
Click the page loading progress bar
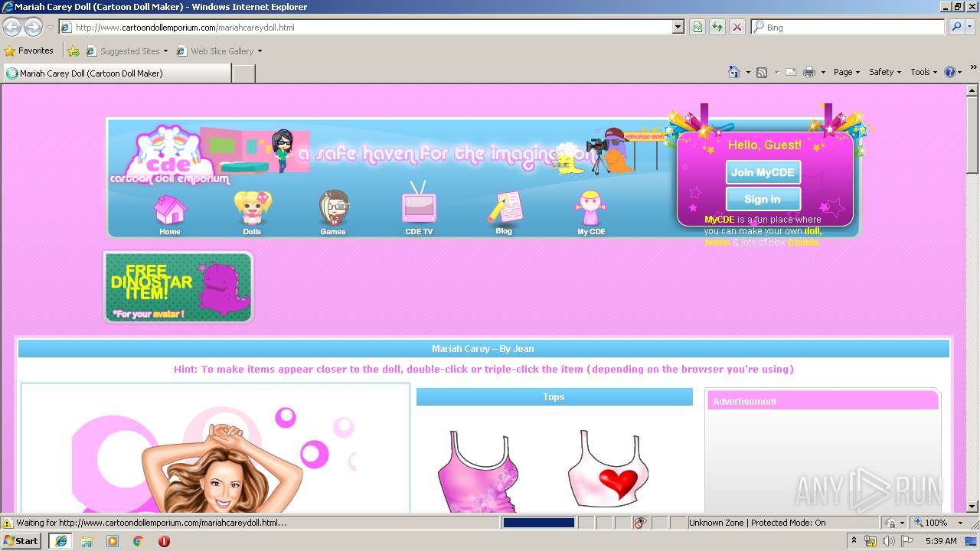538,523
